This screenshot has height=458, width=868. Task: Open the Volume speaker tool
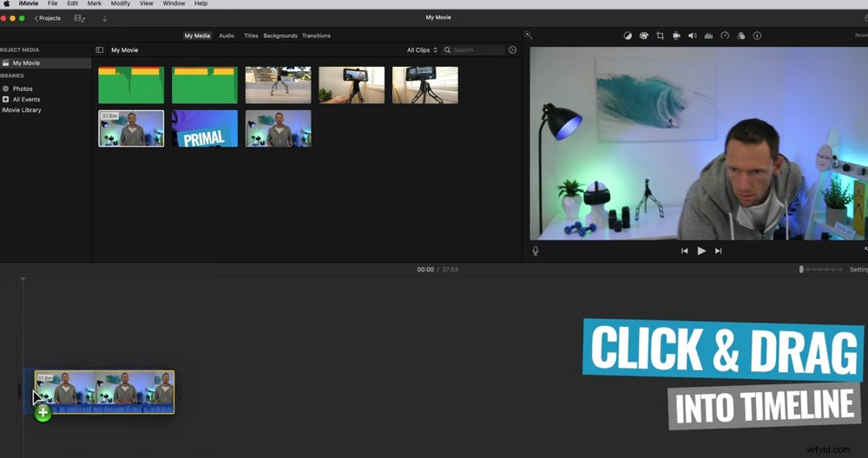692,36
